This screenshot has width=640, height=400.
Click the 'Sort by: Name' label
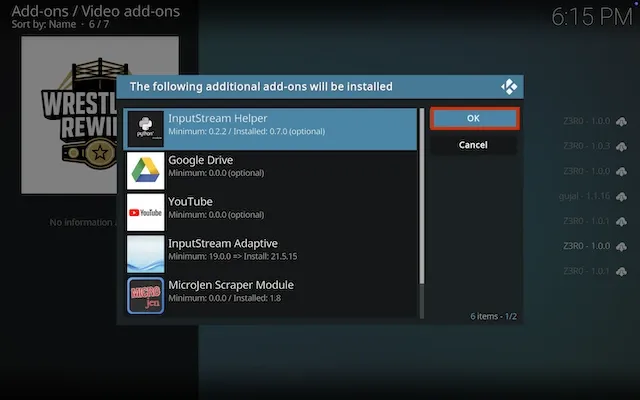44,24
